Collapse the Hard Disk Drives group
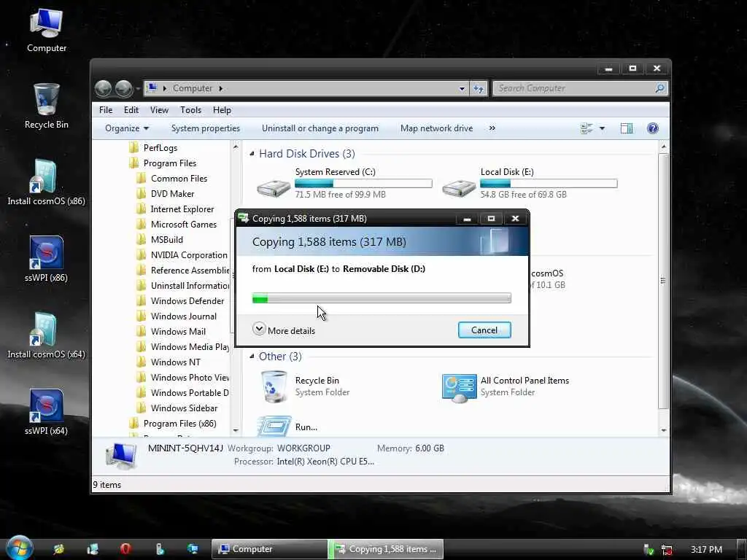Viewport: 747px width, 560px height. coord(252,153)
